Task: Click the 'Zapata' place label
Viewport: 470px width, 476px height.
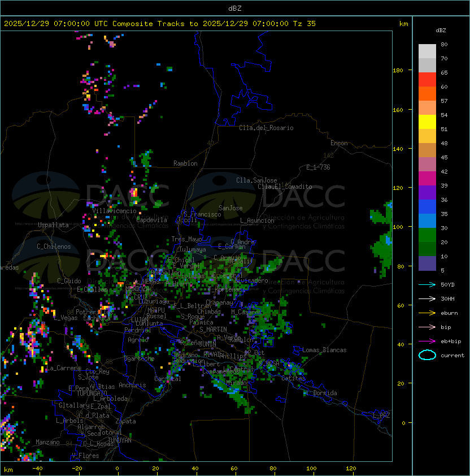Action: click(125, 421)
